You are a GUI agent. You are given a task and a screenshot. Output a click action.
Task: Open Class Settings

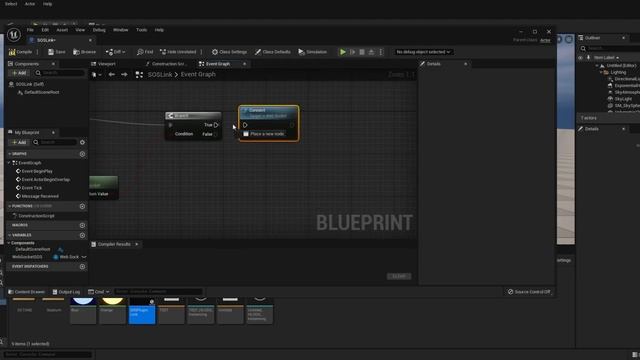point(229,52)
